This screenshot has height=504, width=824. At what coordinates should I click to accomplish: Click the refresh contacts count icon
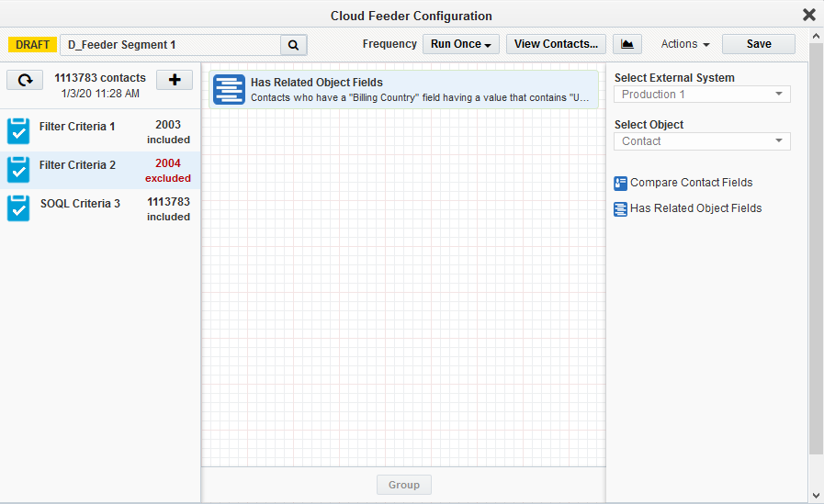click(26, 80)
